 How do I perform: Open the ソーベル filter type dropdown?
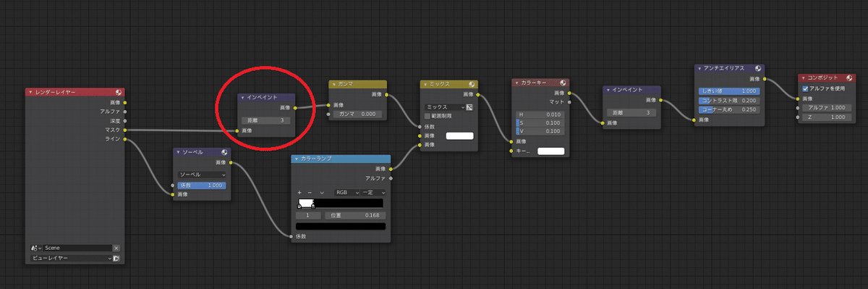pyautogui.click(x=202, y=175)
